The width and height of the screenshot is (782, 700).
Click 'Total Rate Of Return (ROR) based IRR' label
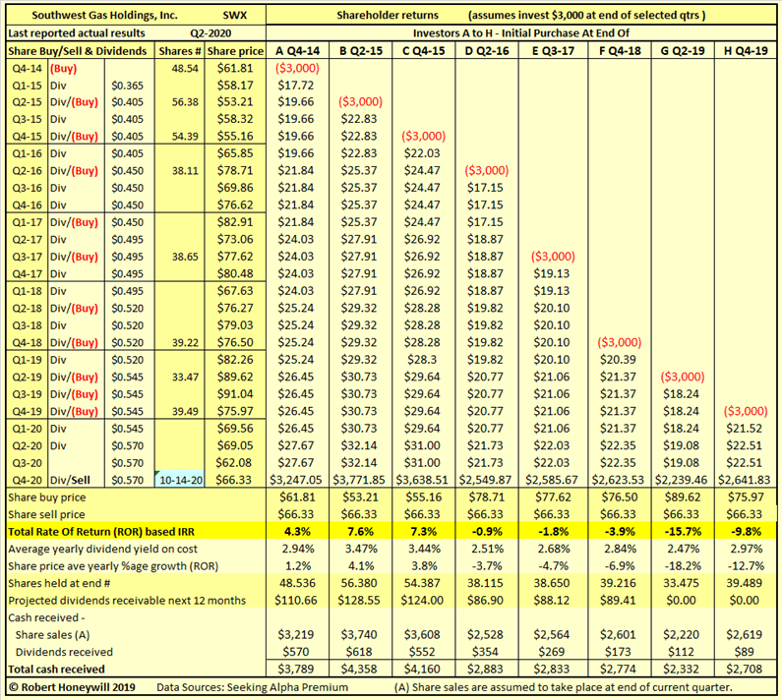(101, 532)
